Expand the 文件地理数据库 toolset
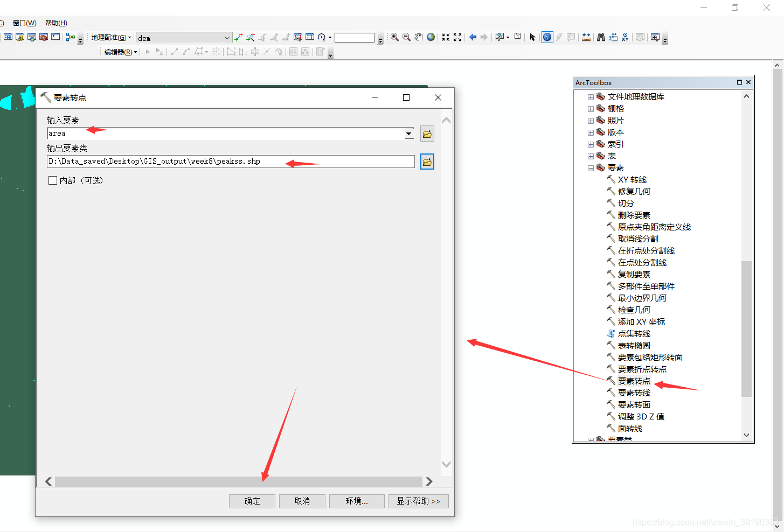784x532 pixels. 591,97
